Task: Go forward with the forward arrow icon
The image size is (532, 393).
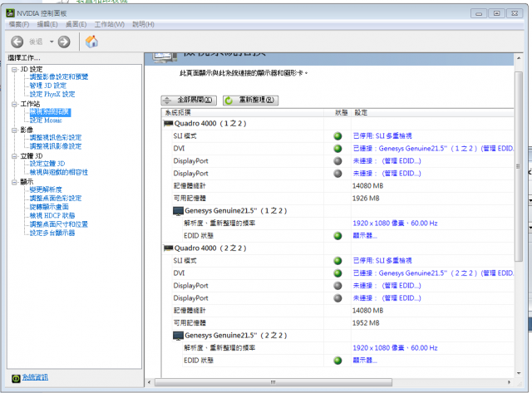Action: click(x=64, y=42)
